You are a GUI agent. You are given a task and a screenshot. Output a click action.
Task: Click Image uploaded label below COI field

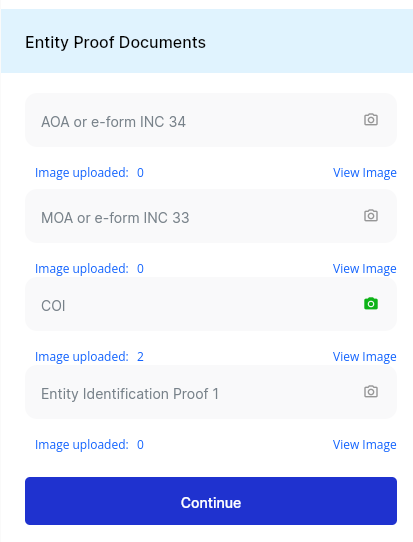82,356
